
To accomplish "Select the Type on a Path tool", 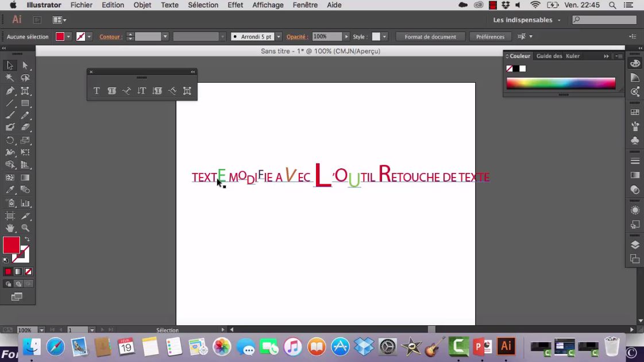I will (127, 90).
